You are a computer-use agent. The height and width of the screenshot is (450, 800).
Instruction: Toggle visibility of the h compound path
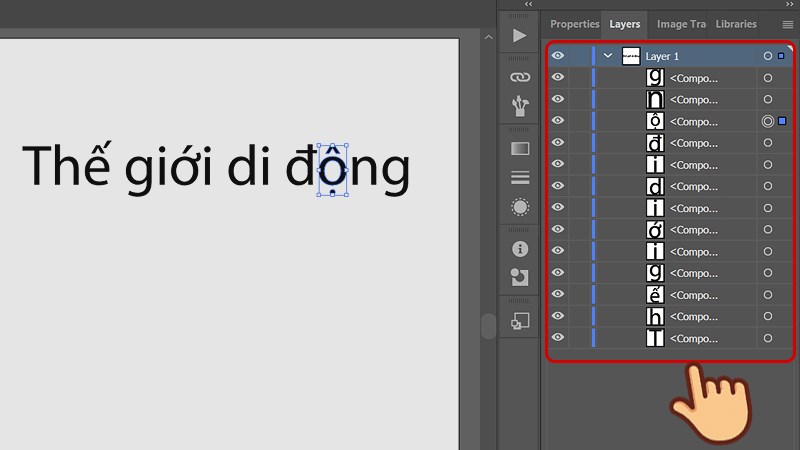pyautogui.click(x=558, y=316)
